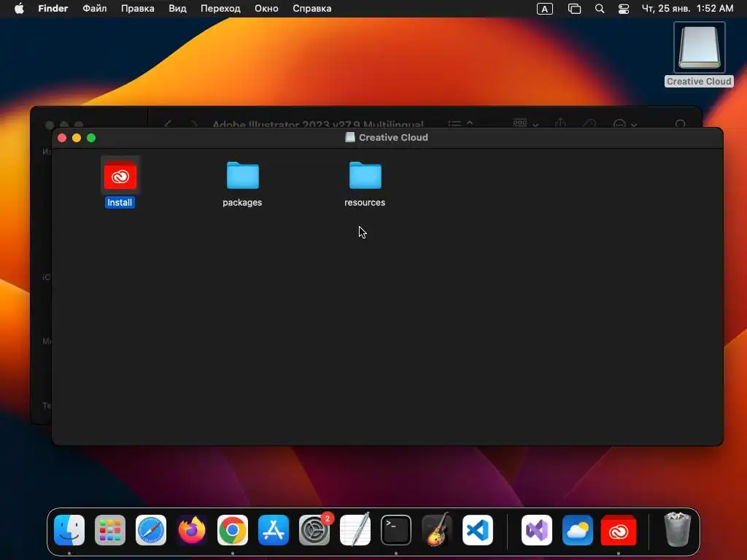Open System Settings from the Dock
Screen dimensions: 747x560
[x=314, y=530]
